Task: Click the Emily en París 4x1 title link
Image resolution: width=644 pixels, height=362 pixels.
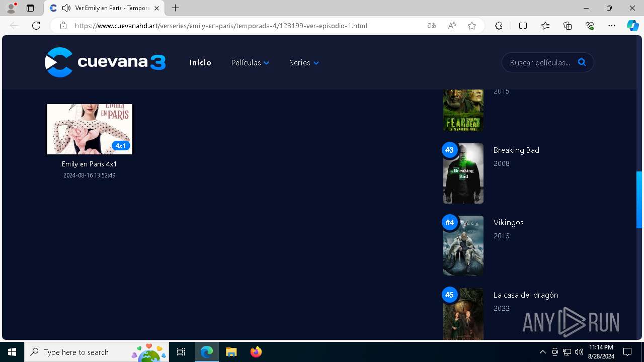Action: coord(90,164)
